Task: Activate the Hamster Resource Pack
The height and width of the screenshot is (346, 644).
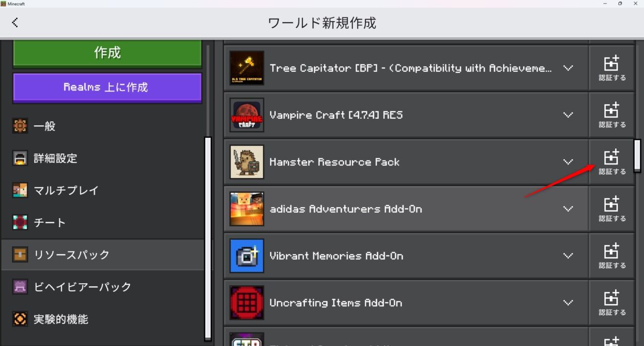Action: coord(612,162)
